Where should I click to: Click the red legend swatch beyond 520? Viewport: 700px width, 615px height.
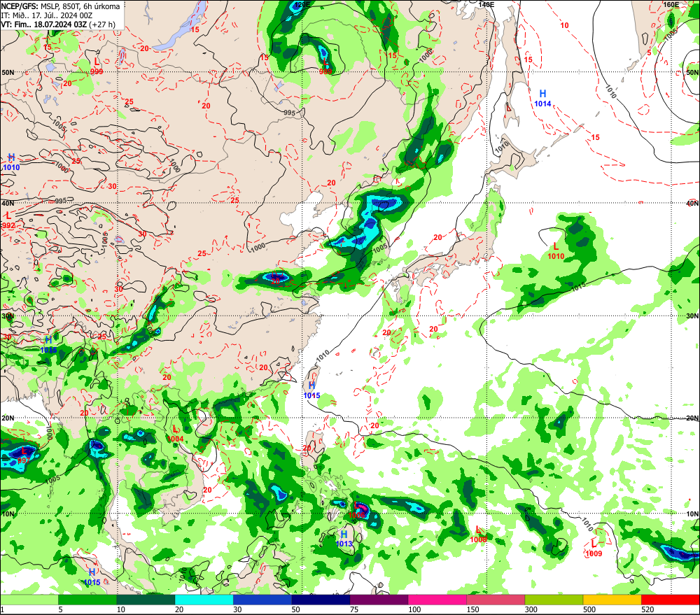pyautogui.click(x=671, y=600)
